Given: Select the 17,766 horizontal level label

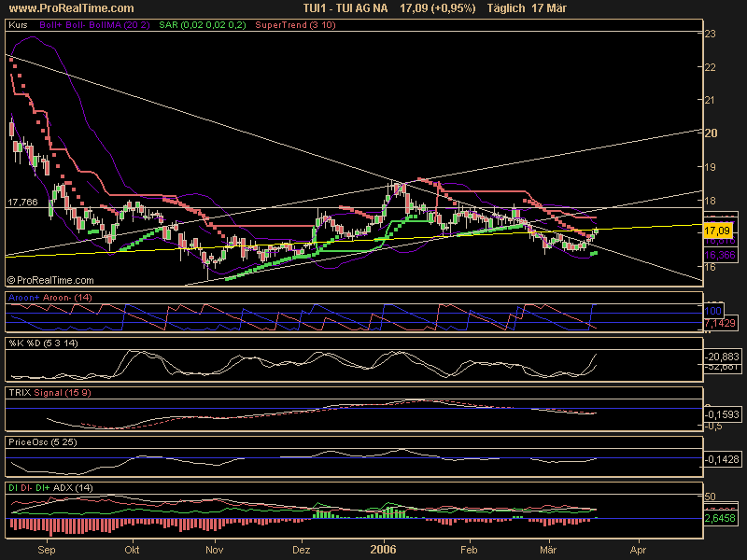Looking at the screenshot, I should (x=22, y=202).
